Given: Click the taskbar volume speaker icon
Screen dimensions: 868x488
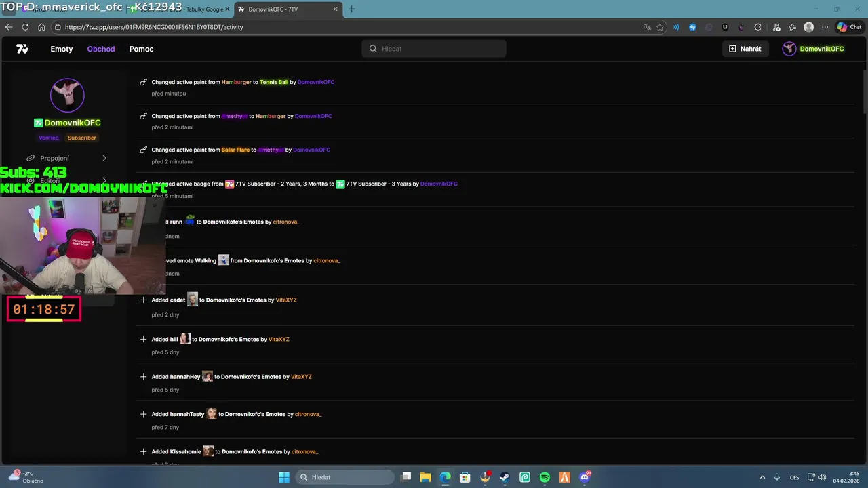Looking at the screenshot, I should tap(822, 477).
